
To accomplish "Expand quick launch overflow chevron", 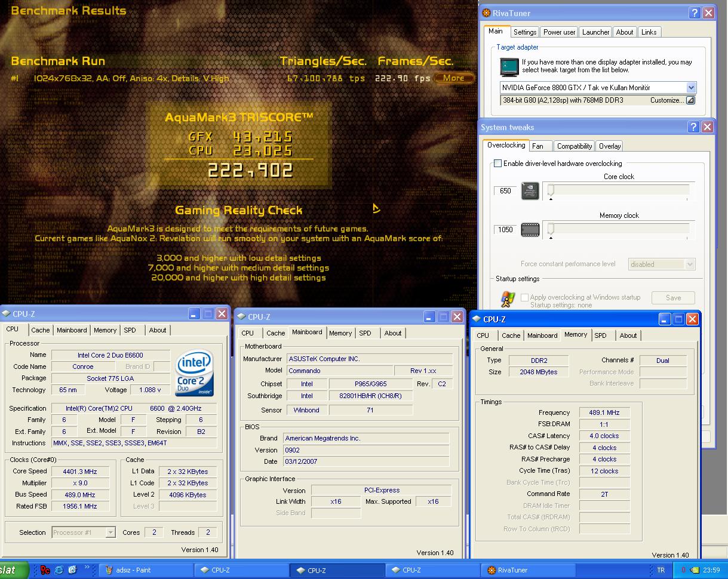I will coord(87,568).
